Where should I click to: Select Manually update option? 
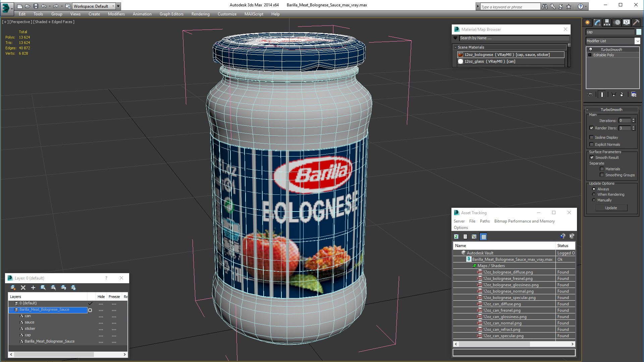click(594, 200)
